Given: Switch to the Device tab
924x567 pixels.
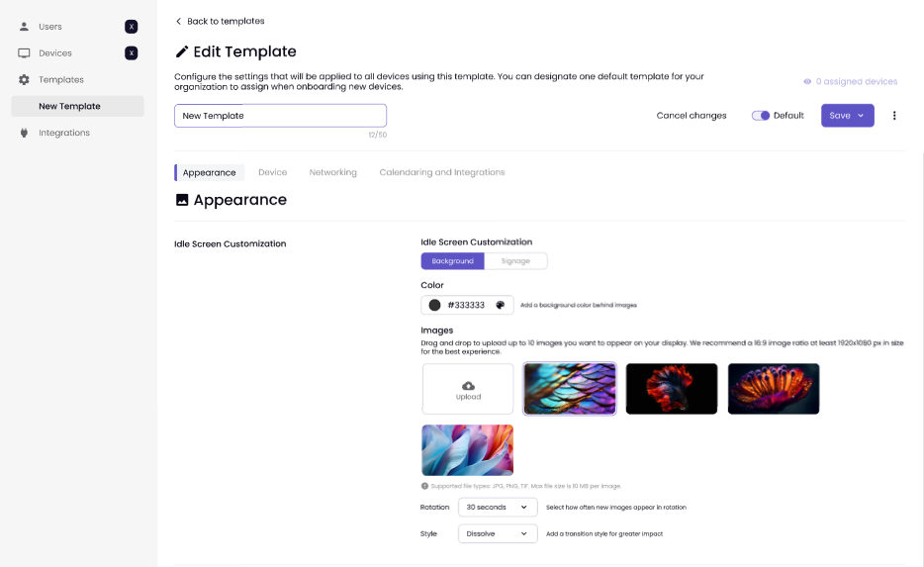Looking at the screenshot, I should click(x=273, y=173).
